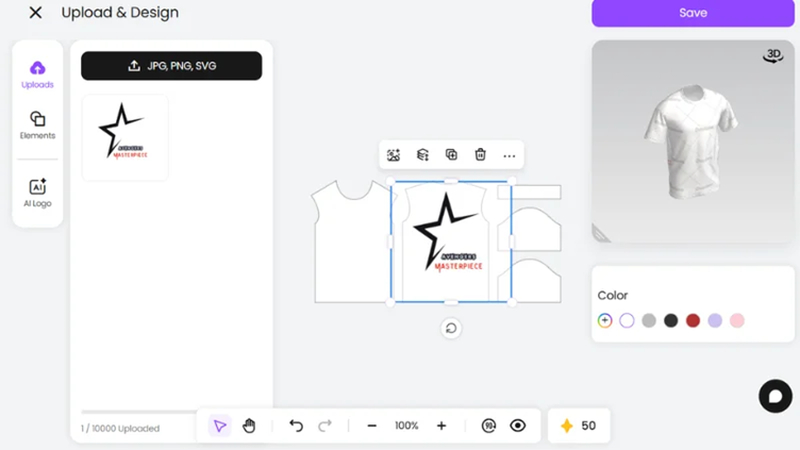Zoom in with the plus button
800x450 pixels.
441,426
